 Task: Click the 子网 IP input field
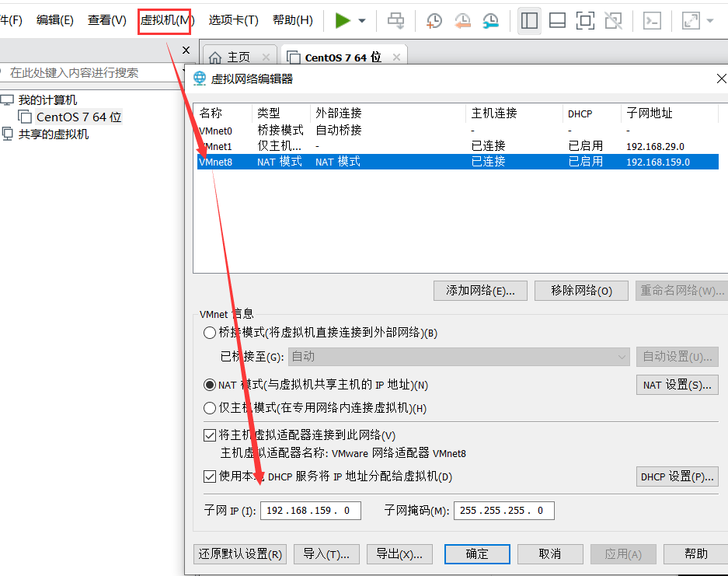pos(311,511)
